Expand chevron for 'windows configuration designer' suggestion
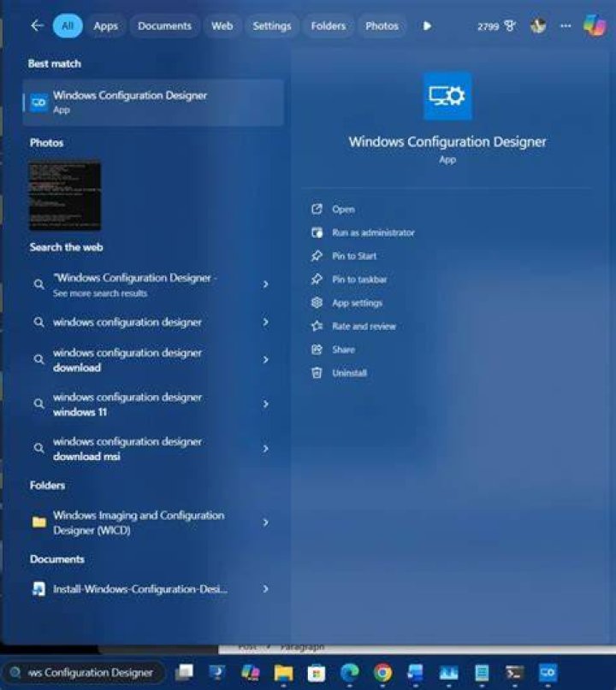 (265, 322)
